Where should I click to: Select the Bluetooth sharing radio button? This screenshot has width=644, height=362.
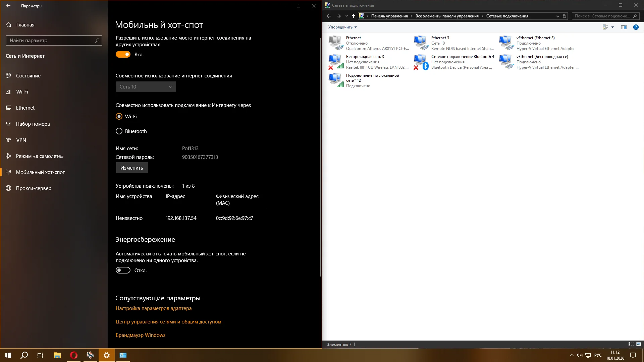(119, 131)
